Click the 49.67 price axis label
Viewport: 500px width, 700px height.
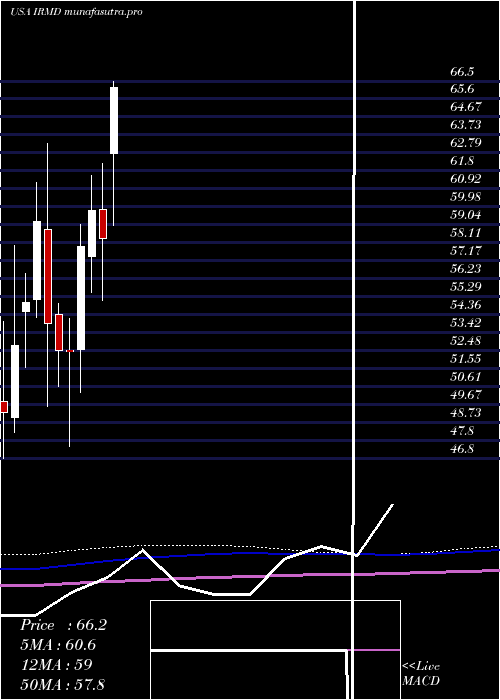point(466,395)
